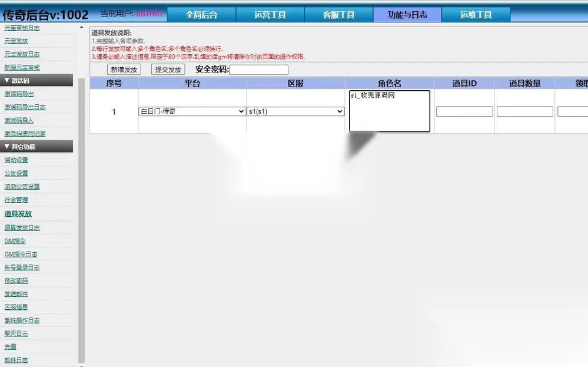This screenshot has height=367, width=588.
Task: Click the 道具ID column header
Action: coord(464,83)
